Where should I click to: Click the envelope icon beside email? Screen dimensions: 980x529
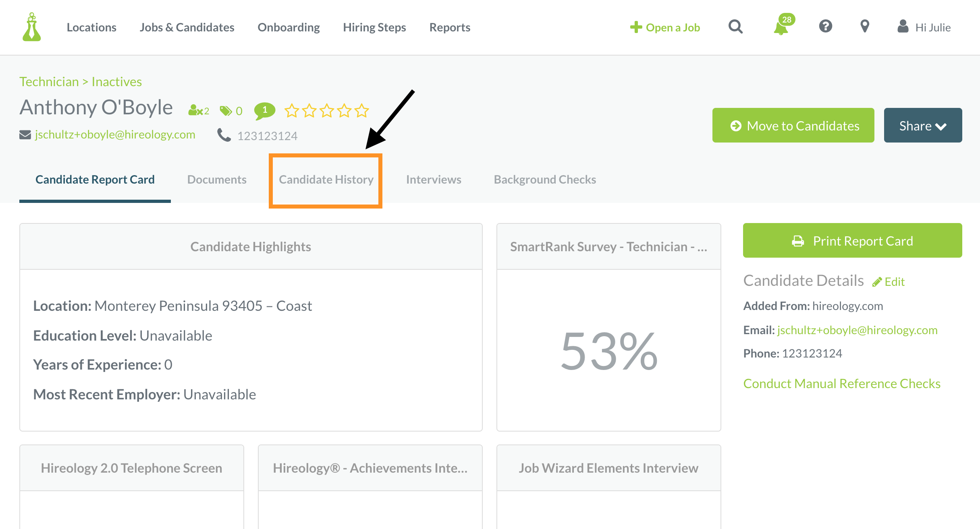click(25, 135)
